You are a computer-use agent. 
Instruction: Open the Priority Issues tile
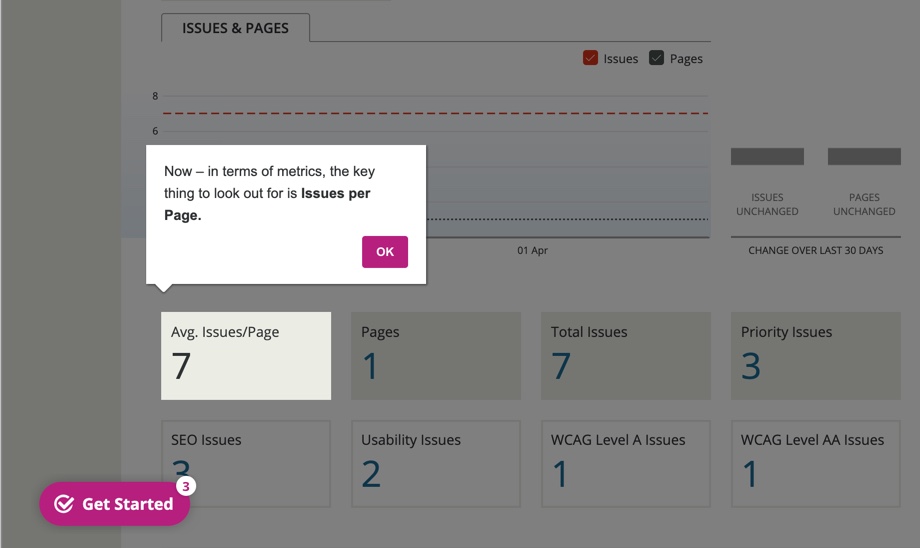coord(816,356)
